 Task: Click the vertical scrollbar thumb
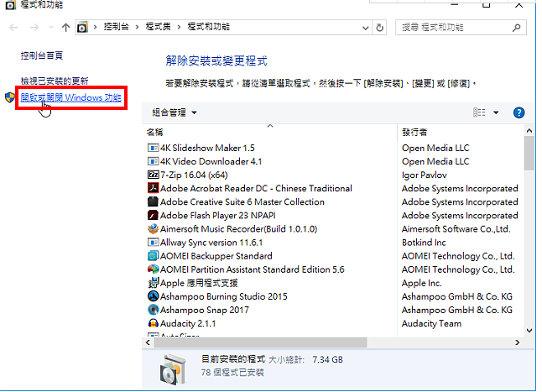tap(529, 153)
